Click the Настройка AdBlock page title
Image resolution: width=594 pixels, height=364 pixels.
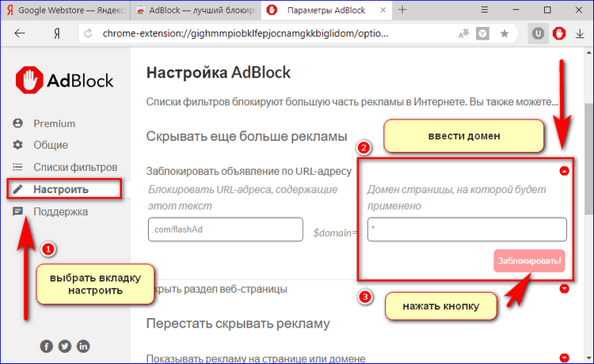[x=219, y=72]
